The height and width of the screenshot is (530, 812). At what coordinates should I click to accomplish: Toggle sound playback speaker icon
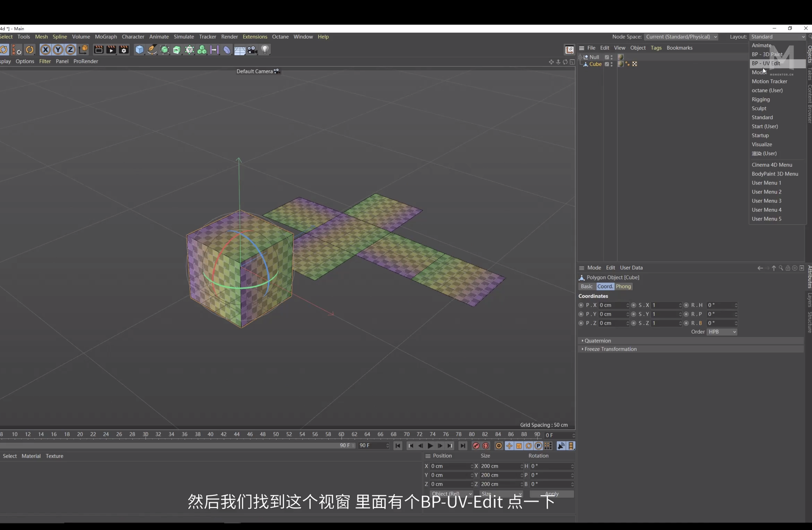point(561,446)
